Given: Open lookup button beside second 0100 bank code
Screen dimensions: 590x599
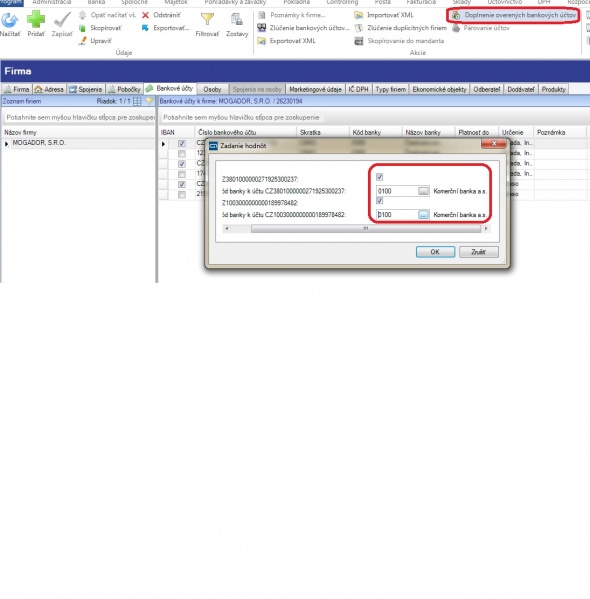Looking at the screenshot, I should [x=423, y=215].
